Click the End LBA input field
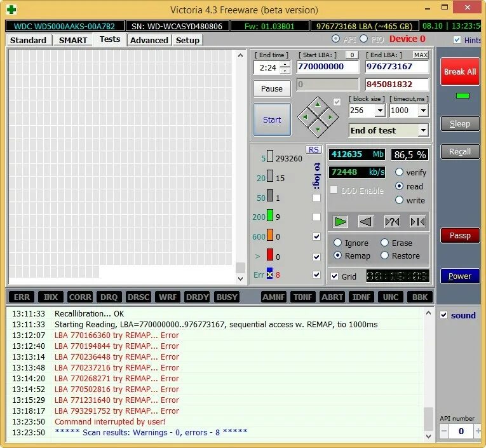 (396, 66)
